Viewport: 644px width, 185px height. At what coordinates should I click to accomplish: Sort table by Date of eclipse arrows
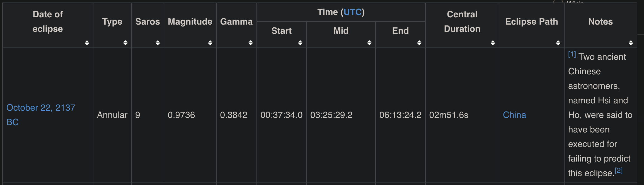(x=87, y=43)
